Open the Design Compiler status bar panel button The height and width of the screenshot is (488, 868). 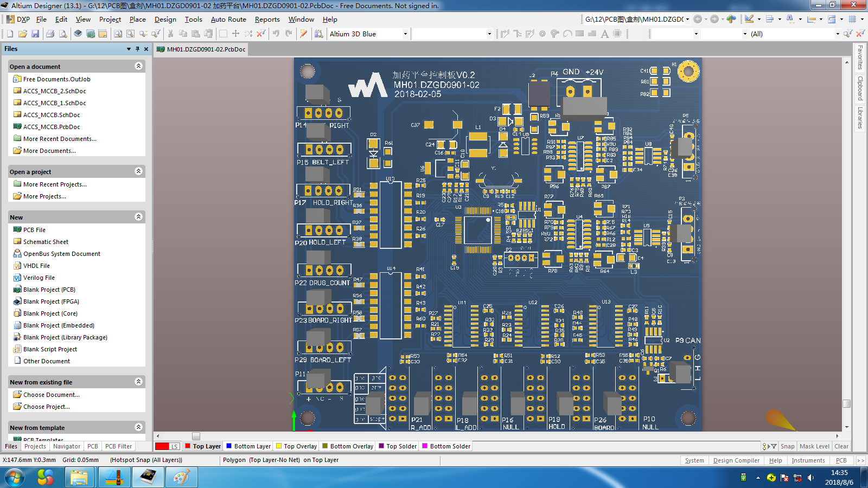coord(736,460)
